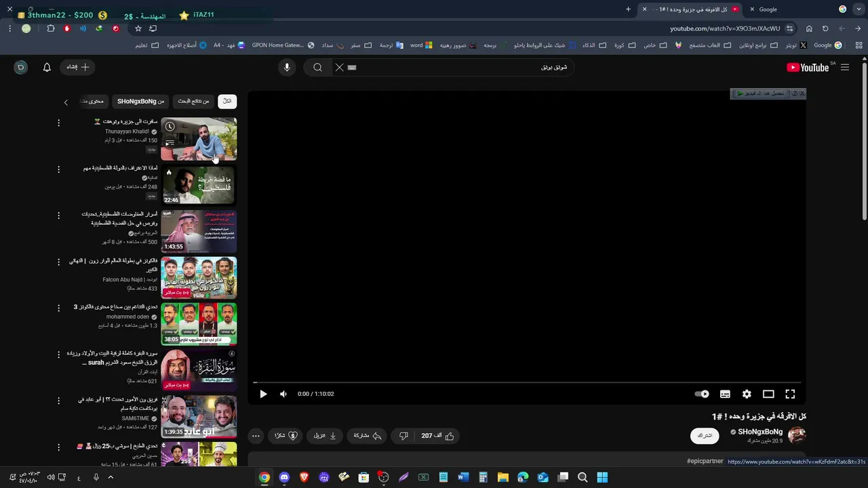Open the YouTube hamburger guide menu
The image size is (868, 488).
click(845, 67)
